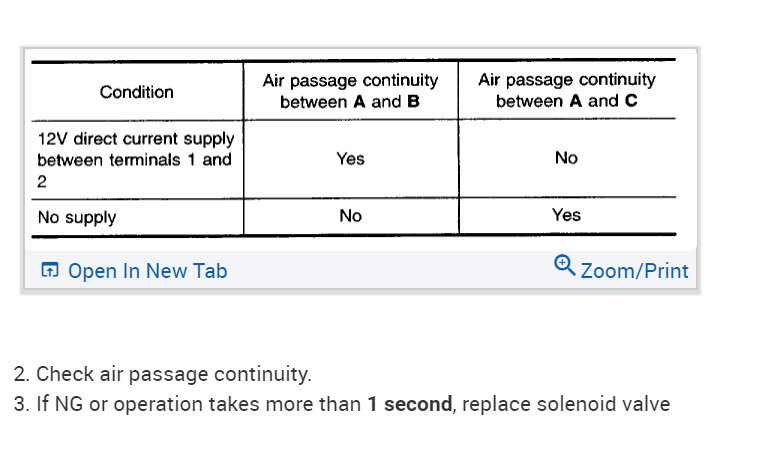
Task: Click 'No' in the 12V supply row
Action: point(566,158)
